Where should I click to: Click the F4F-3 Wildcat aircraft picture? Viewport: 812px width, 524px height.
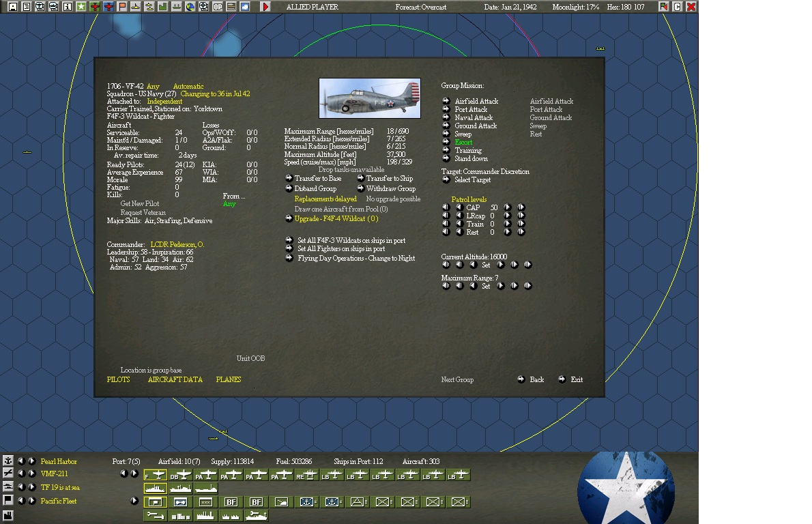[x=370, y=98]
